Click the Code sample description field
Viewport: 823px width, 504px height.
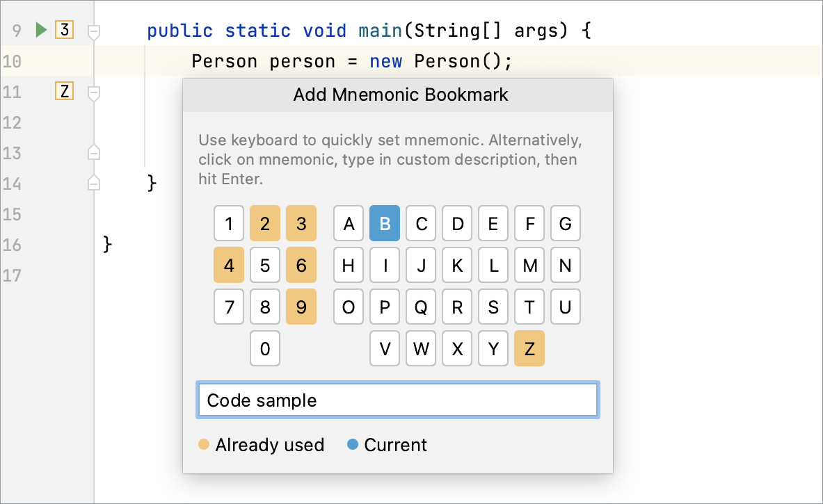[x=398, y=400]
